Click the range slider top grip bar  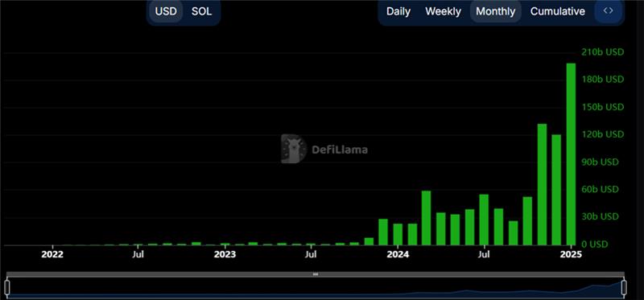[x=316, y=274]
